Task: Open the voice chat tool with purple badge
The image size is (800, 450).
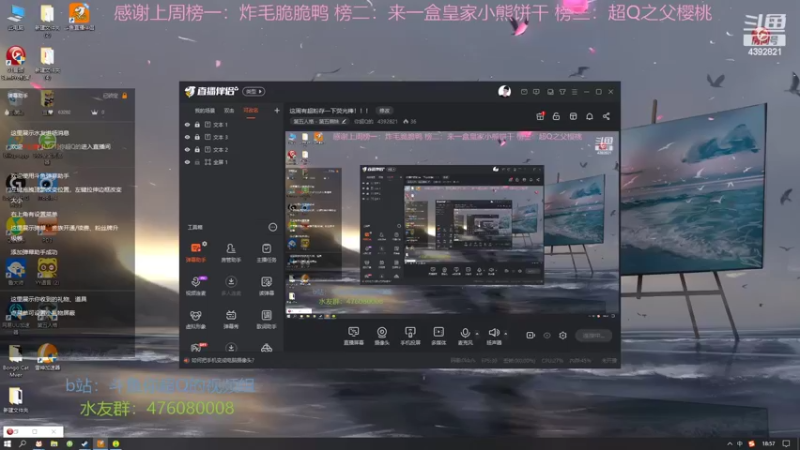Action: tap(195, 286)
